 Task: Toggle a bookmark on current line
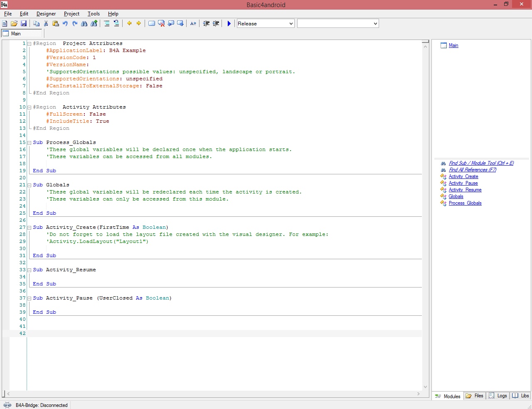pos(152,24)
